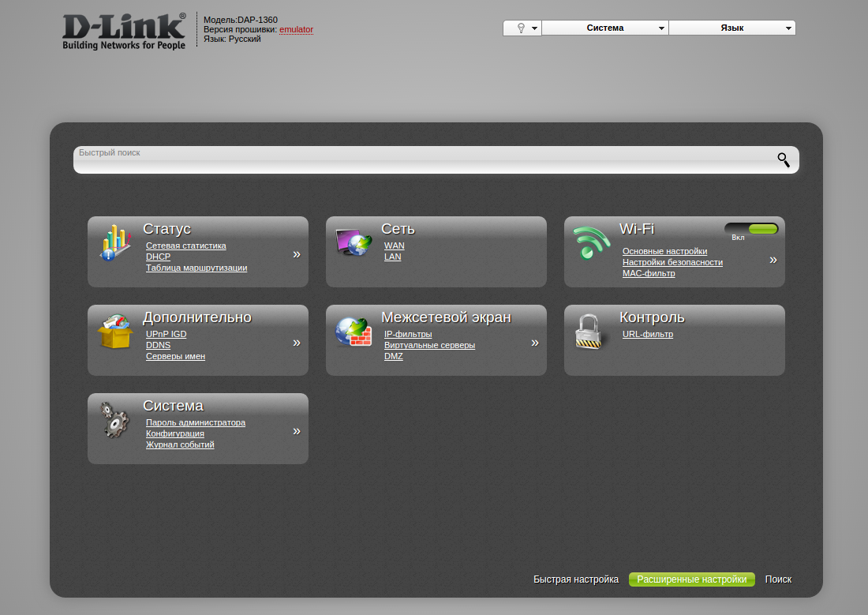Toggle the Wi-Fi on/off switch

click(x=751, y=228)
